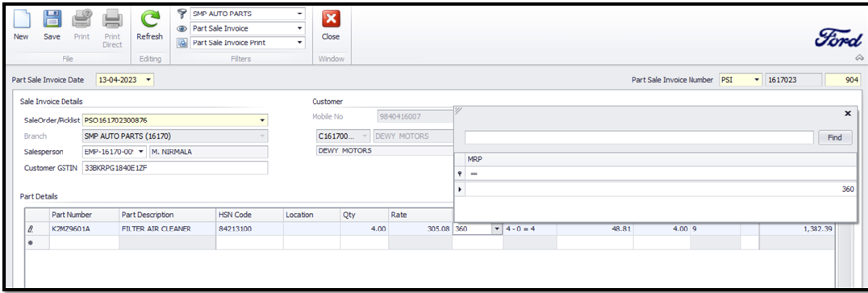Image resolution: width=868 pixels, height=293 pixels.
Task: Click the popup search text field
Action: [x=639, y=137]
